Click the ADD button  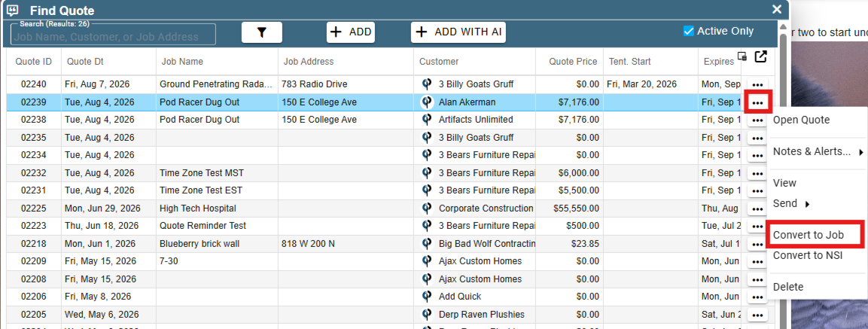click(x=350, y=32)
